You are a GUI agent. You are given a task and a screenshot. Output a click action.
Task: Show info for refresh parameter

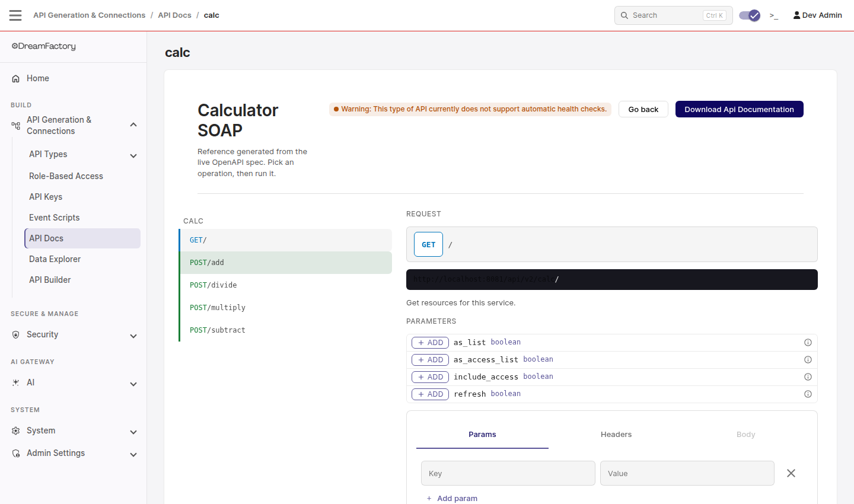point(808,394)
